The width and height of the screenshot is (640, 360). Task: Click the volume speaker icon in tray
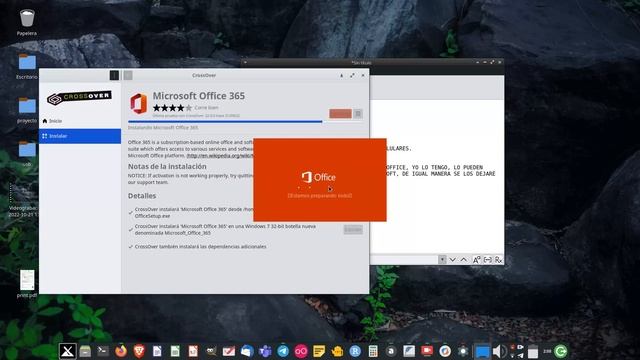point(499,351)
